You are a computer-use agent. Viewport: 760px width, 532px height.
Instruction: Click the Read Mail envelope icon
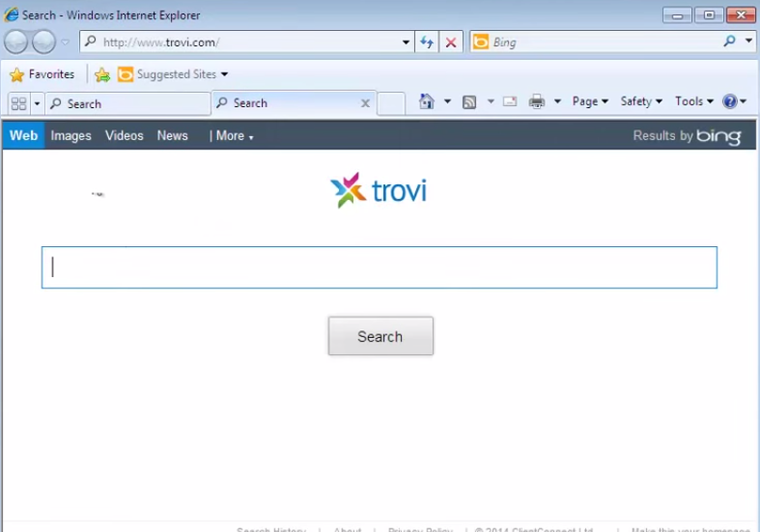click(x=510, y=102)
